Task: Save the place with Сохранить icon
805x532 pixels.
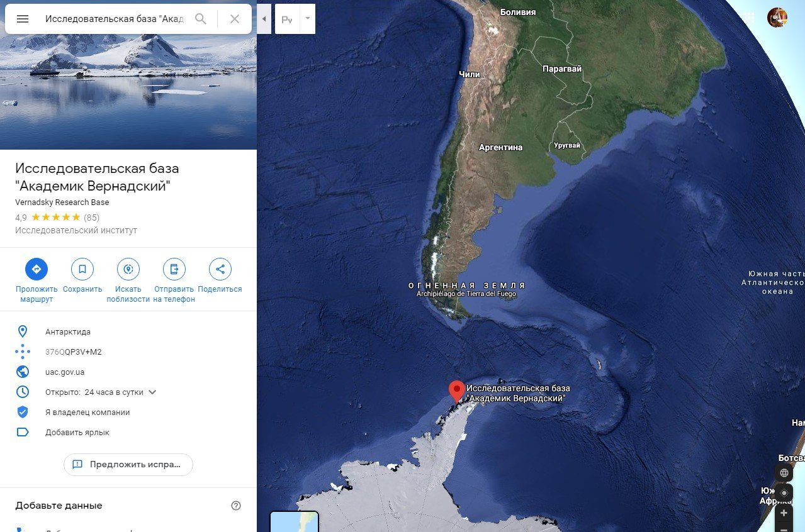Action: click(82, 269)
